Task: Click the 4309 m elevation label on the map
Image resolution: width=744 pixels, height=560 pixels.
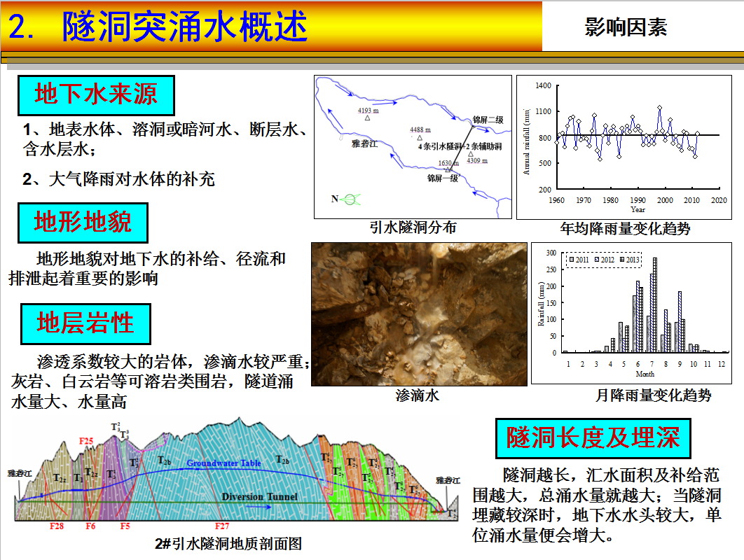Action: pos(477,161)
